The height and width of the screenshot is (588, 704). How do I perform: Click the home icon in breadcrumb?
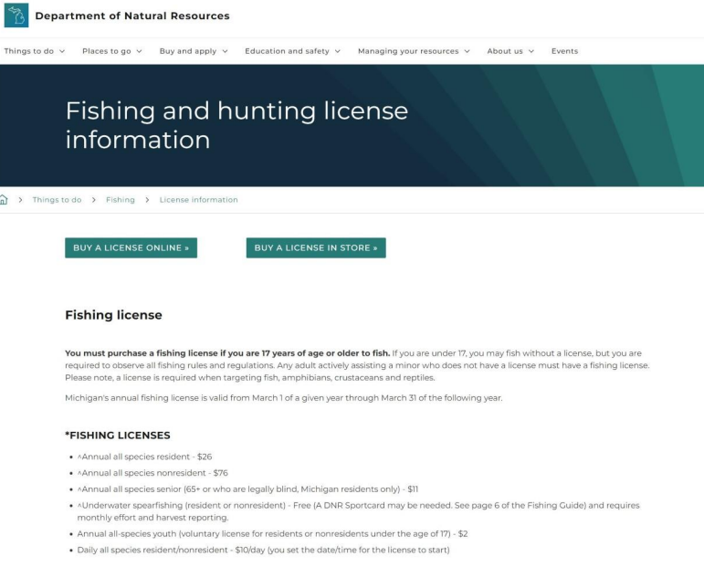(3, 200)
